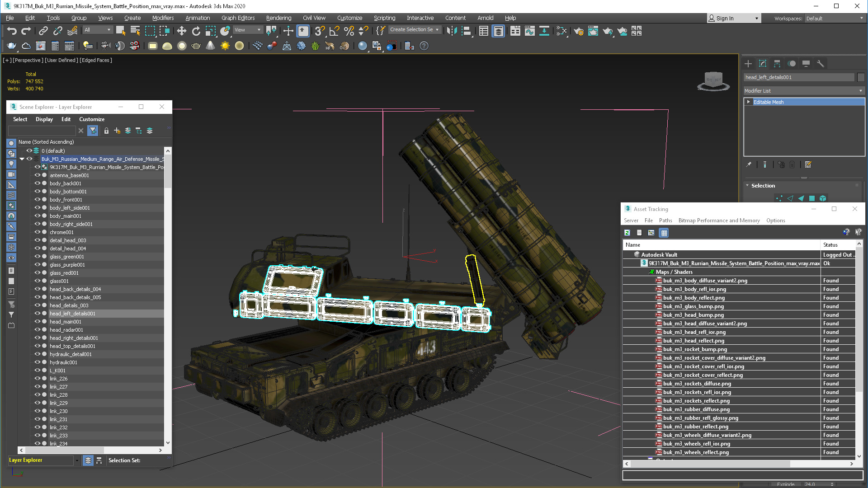Open the Utilities wrench tab in command panel
This screenshot has width=868, height=488.
820,64
